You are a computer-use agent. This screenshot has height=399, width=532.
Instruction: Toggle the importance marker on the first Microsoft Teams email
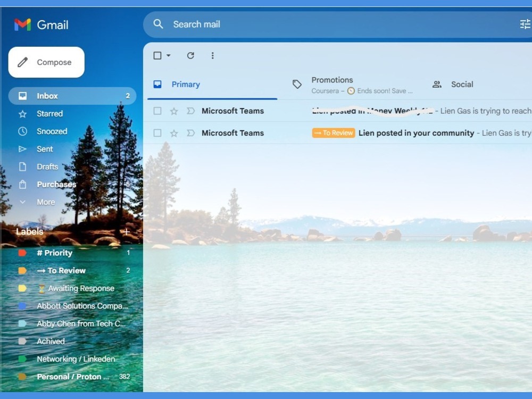[x=190, y=111]
